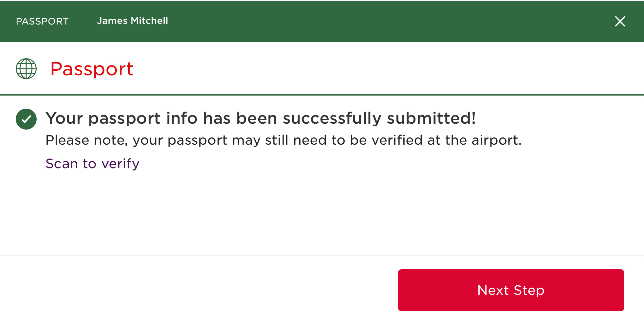
Task: Click the word verify in purple link
Action: (x=120, y=164)
